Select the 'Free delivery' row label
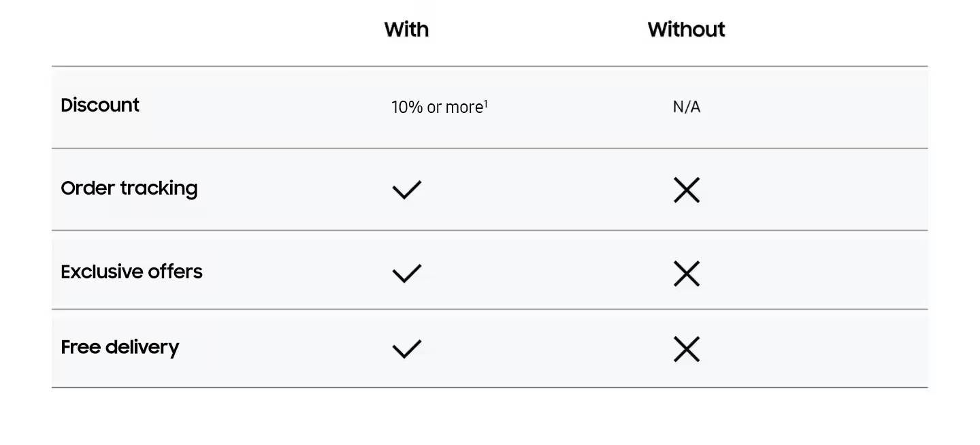This screenshot has width=980, height=445. click(120, 347)
